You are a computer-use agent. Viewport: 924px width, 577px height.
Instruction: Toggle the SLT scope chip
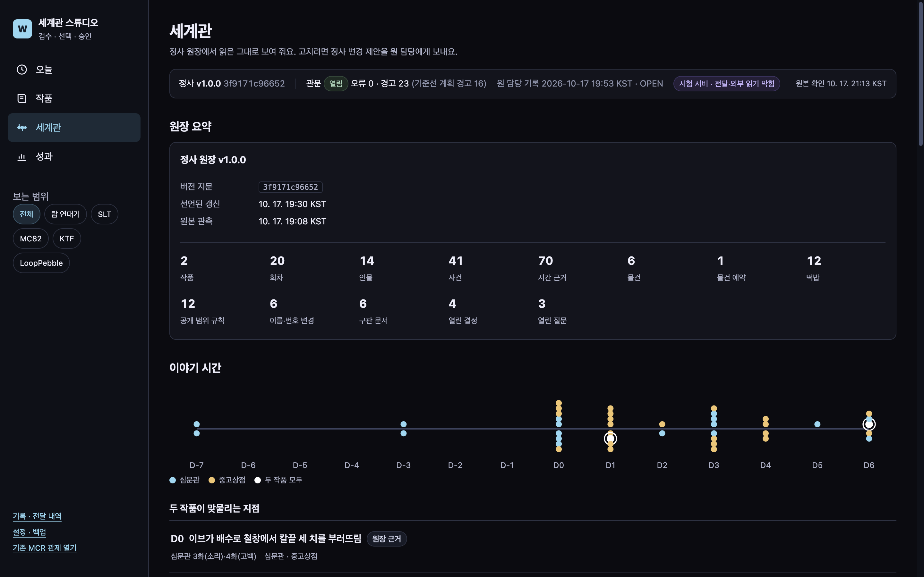(104, 214)
